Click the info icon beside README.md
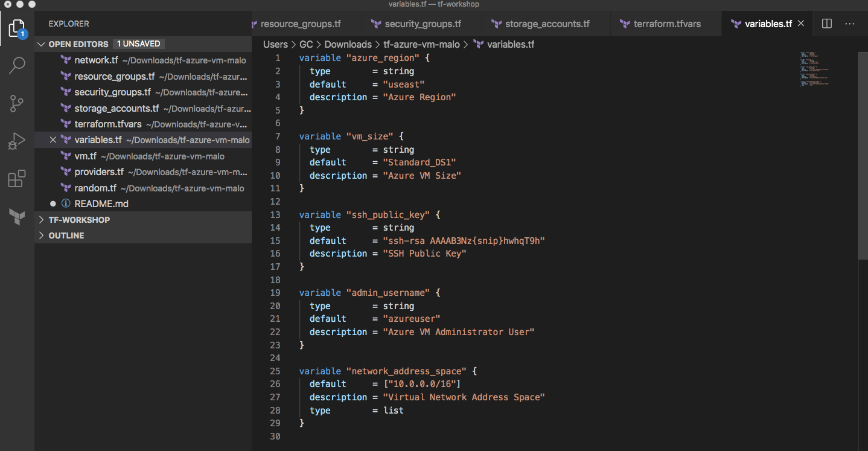The height and width of the screenshot is (451, 868). (65, 204)
